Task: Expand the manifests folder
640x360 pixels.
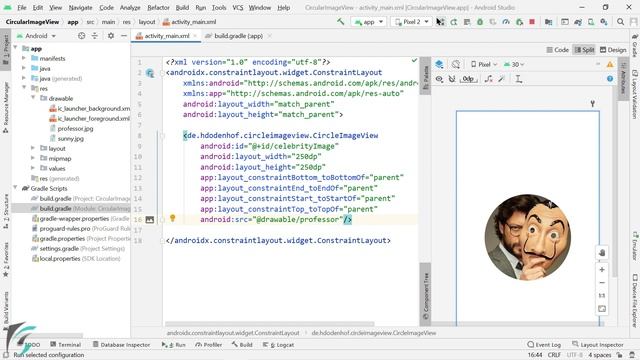Action: tap(24, 58)
